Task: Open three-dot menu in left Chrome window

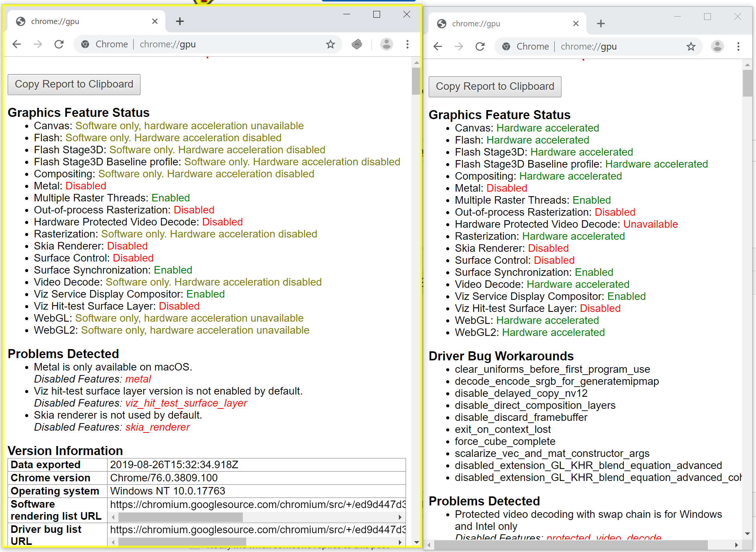Action: click(408, 44)
